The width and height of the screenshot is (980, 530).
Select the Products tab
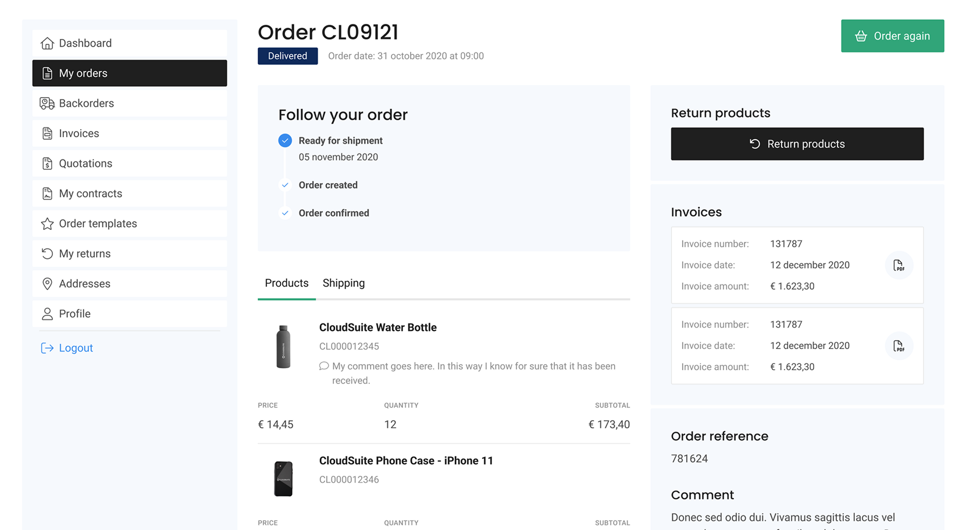[x=287, y=283]
